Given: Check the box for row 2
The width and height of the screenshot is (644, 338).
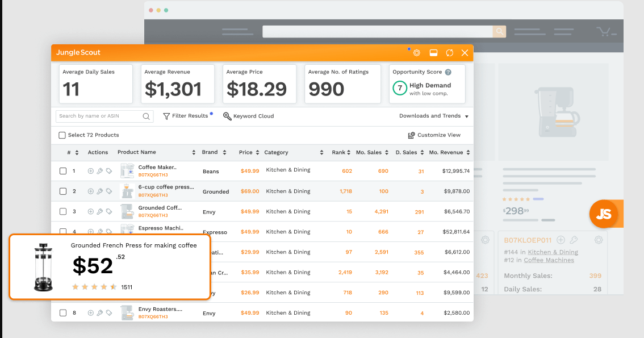Looking at the screenshot, I should click(x=63, y=191).
